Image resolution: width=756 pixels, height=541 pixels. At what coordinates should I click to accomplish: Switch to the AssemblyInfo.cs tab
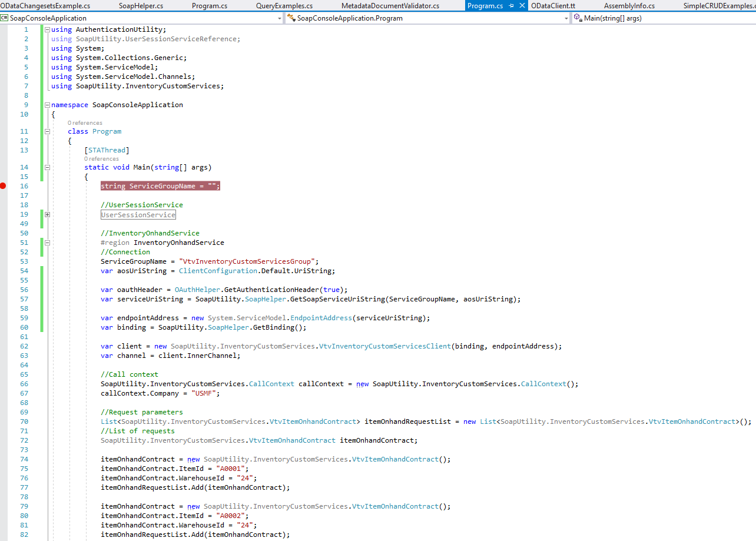(629, 5)
